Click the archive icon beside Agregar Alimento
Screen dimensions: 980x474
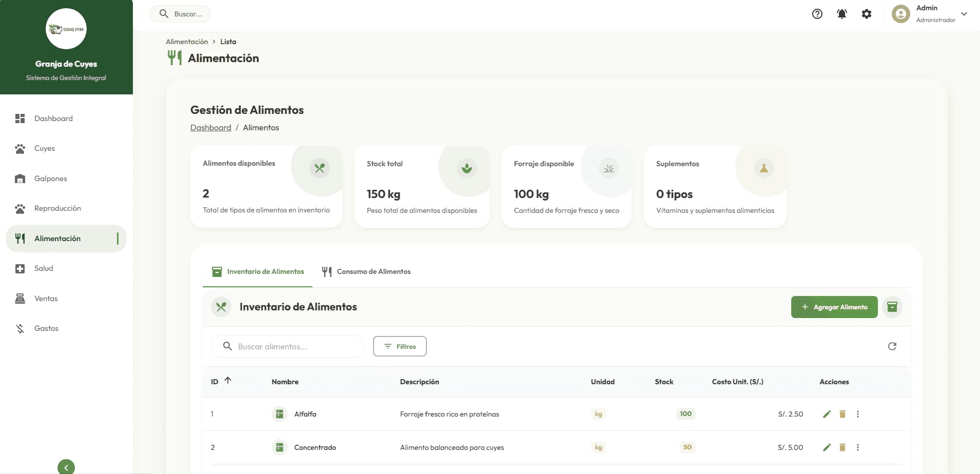click(892, 307)
